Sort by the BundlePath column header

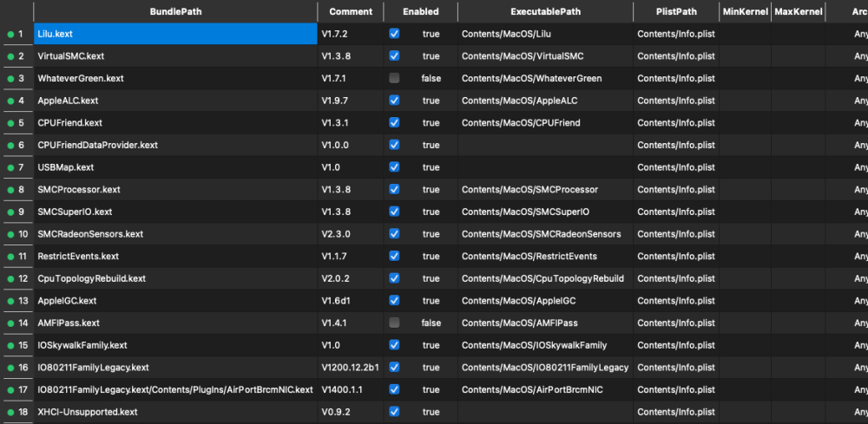(x=175, y=11)
